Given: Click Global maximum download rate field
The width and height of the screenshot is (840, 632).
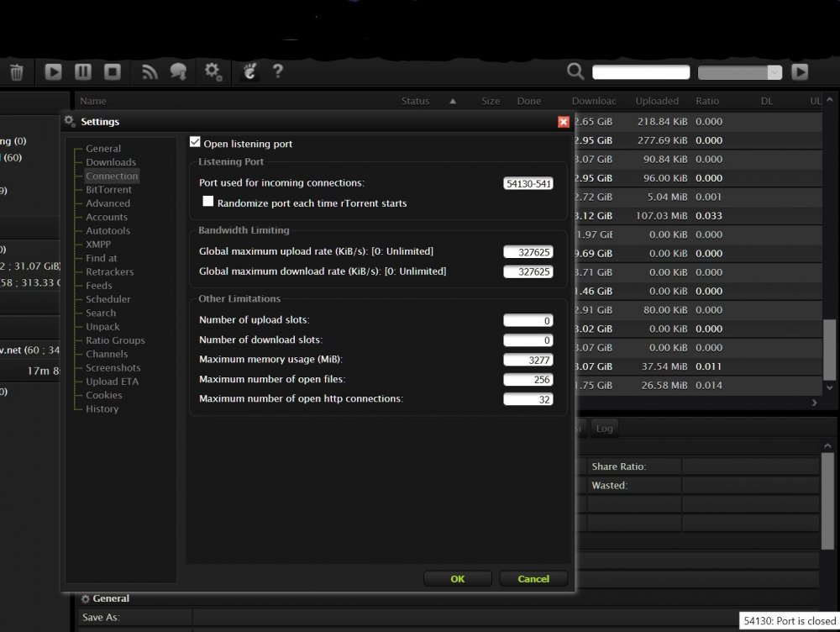Looking at the screenshot, I should coord(528,271).
